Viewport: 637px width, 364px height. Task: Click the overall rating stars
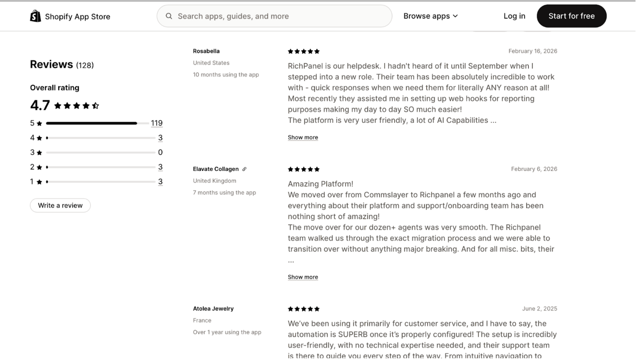[x=76, y=106]
